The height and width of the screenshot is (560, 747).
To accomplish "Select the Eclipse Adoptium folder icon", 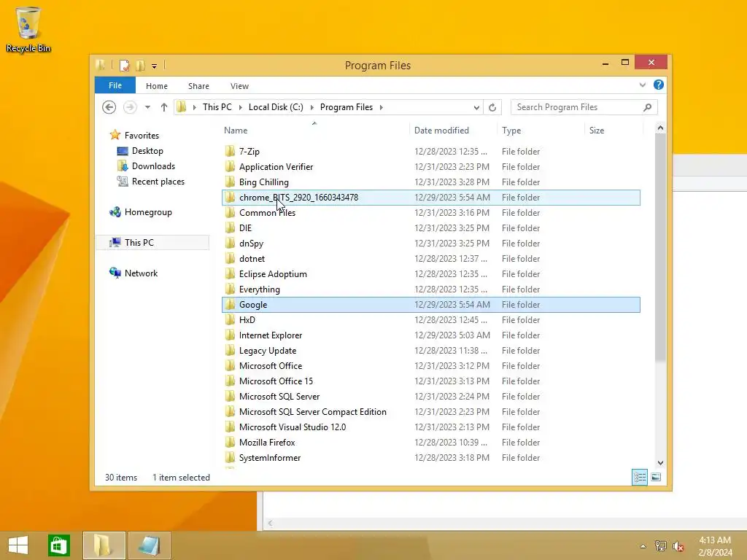I will [230, 274].
